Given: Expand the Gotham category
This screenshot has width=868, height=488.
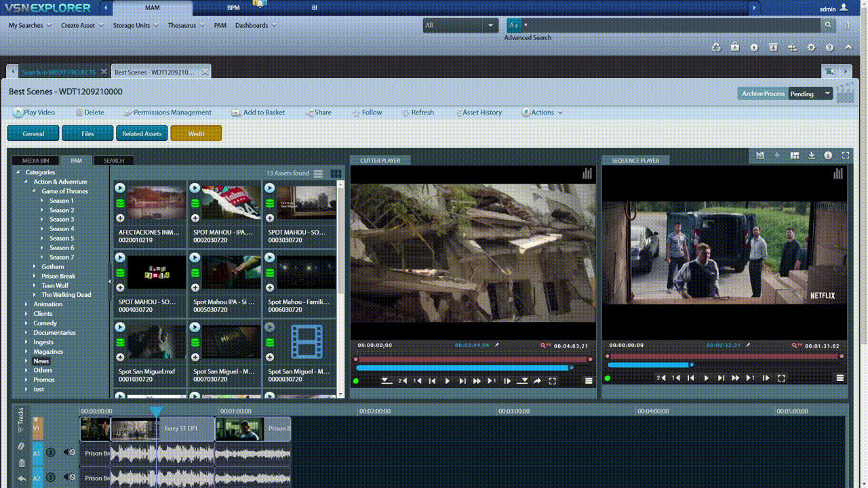Looking at the screenshot, I should pos(35,267).
